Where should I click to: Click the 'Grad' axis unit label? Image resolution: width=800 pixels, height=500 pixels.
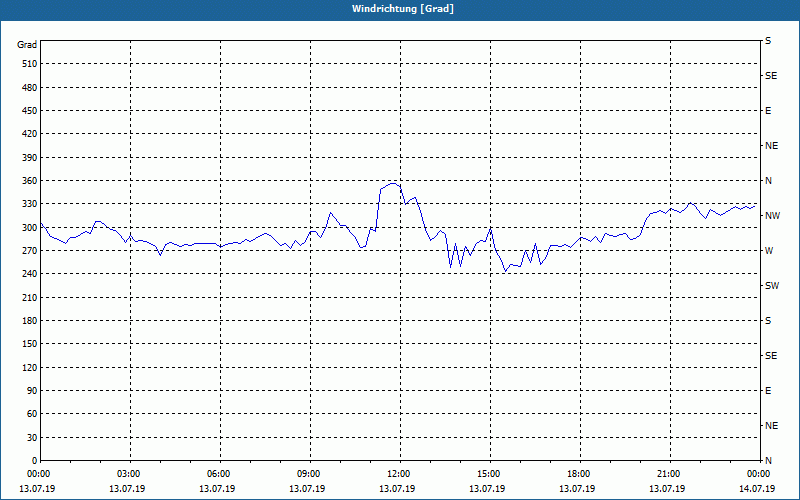(x=27, y=45)
